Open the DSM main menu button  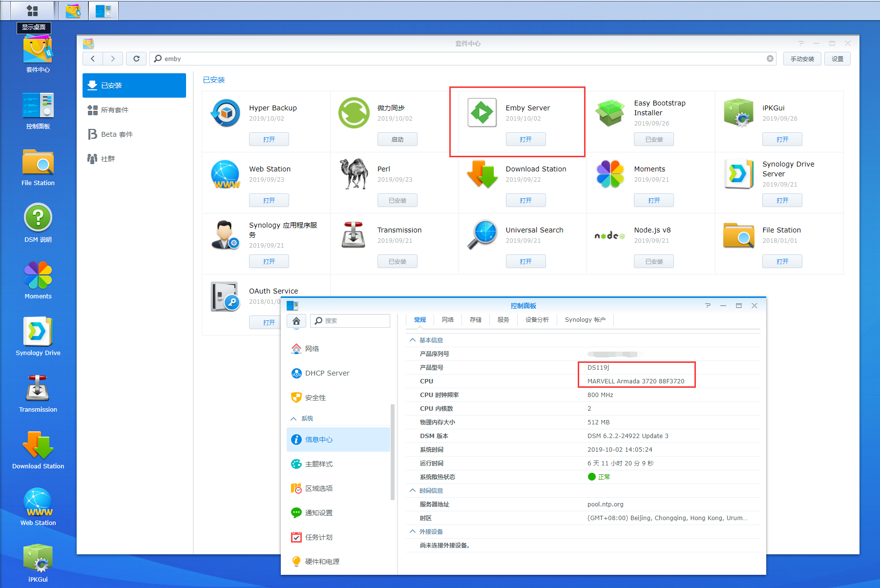coord(32,10)
